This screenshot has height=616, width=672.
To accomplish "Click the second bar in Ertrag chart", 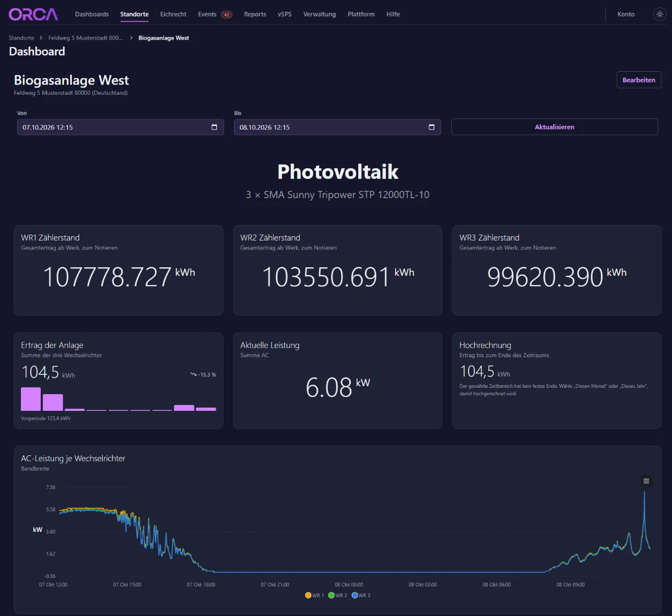I will [x=52, y=402].
